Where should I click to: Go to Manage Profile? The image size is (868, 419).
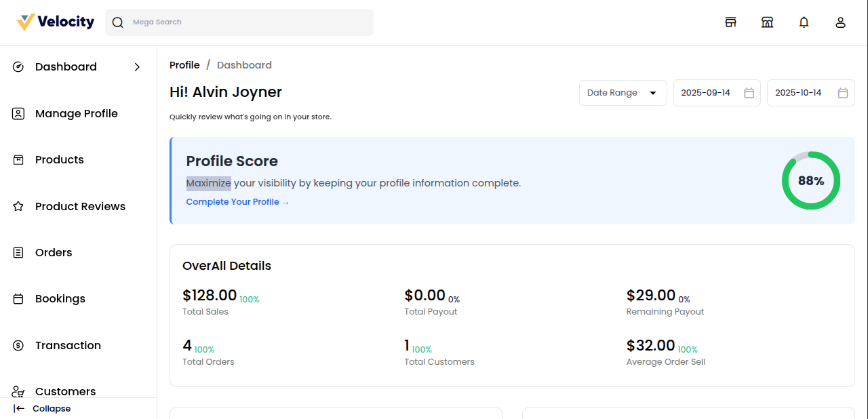76,113
